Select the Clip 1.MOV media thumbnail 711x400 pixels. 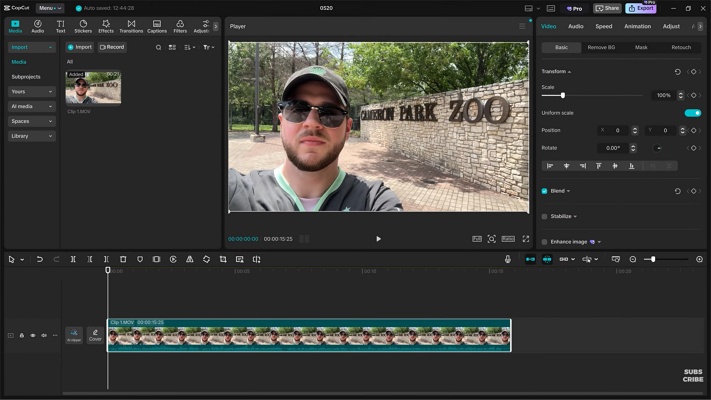93,88
